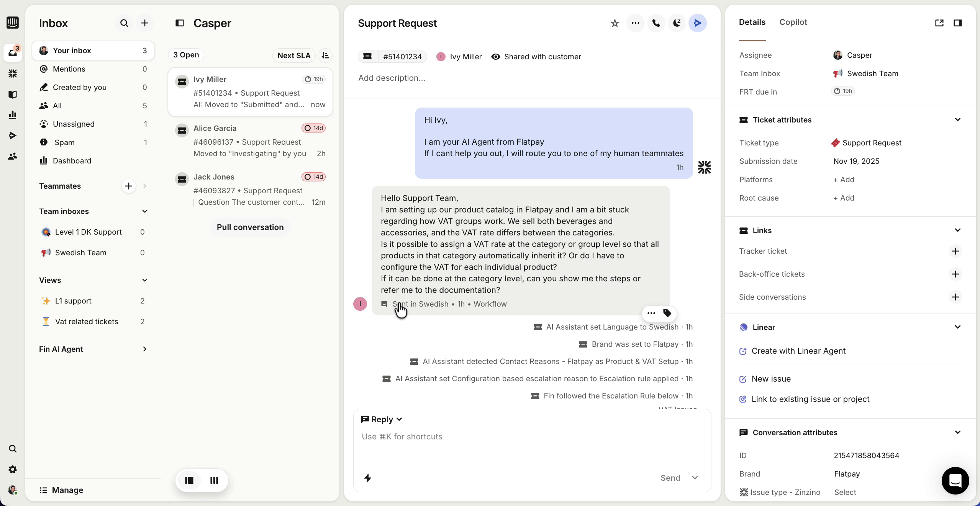Snooze the conversation with the moon icon

tap(677, 23)
